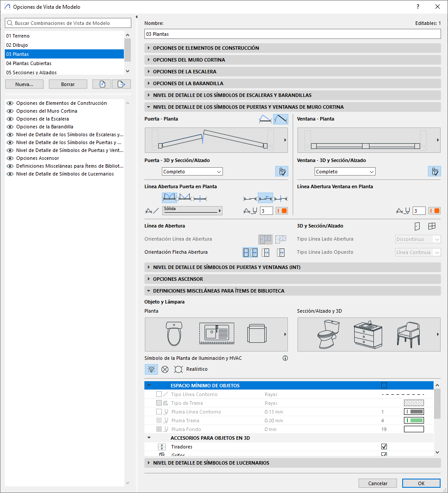Image resolution: width=448 pixels, height=493 pixels.
Task: Expand the Opciones de la Escalera panel
Action: (292, 72)
